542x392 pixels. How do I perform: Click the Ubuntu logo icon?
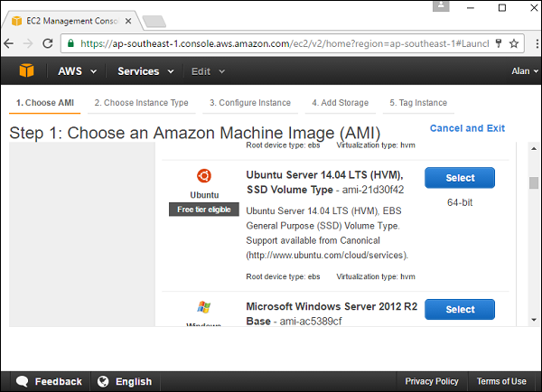tap(204, 175)
